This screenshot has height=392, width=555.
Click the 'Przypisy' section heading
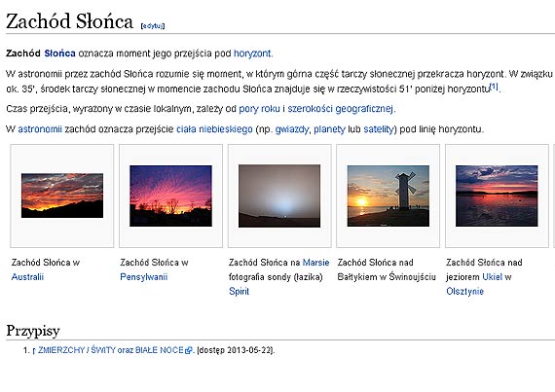(33, 331)
